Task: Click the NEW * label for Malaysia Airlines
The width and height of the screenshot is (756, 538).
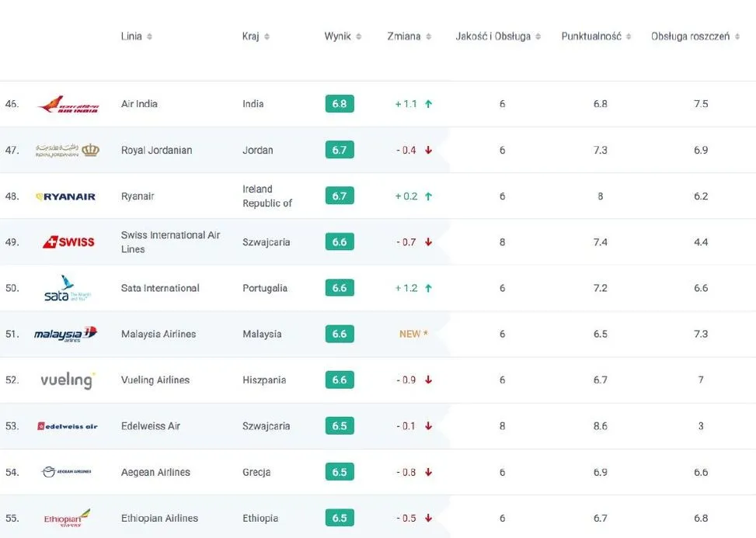Action: [x=413, y=335]
